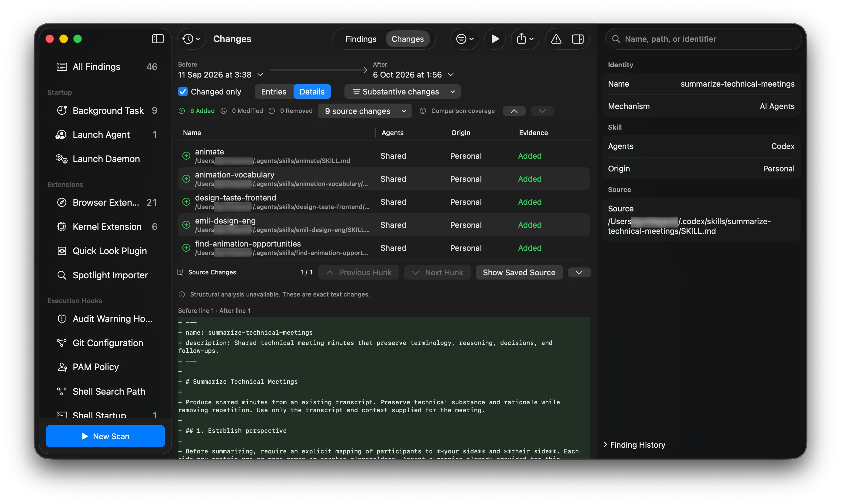Open the 9 source changes dropdown

[364, 111]
